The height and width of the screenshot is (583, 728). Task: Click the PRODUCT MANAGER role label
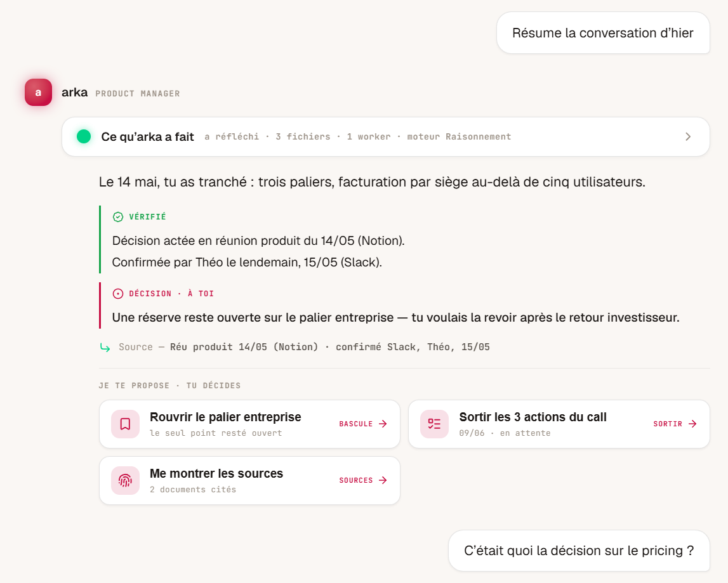(x=138, y=94)
